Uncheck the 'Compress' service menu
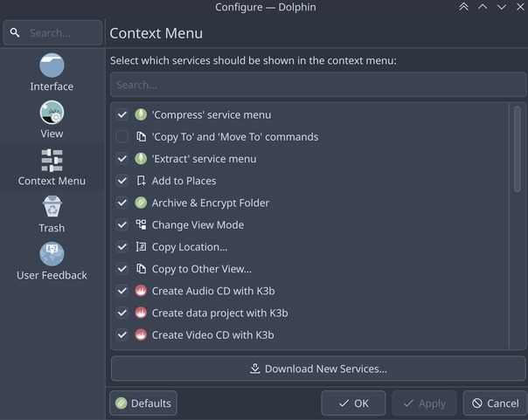The image size is (528, 420). coord(122,115)
